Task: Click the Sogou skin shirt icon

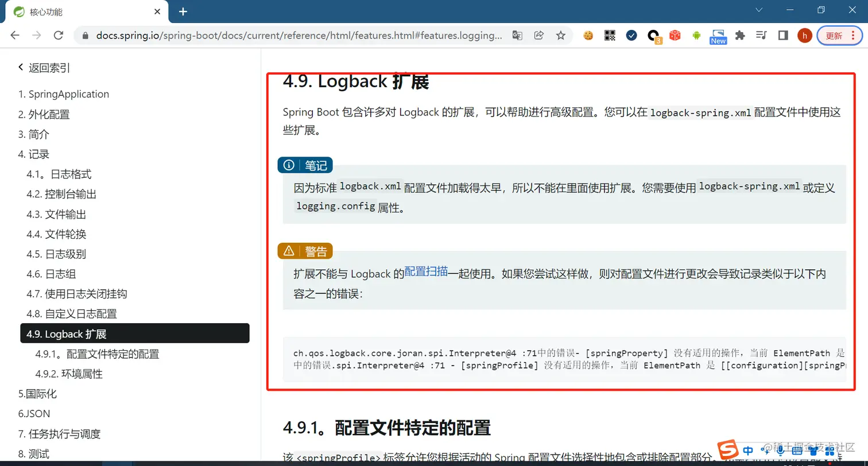Action: [x=813, y=451]
